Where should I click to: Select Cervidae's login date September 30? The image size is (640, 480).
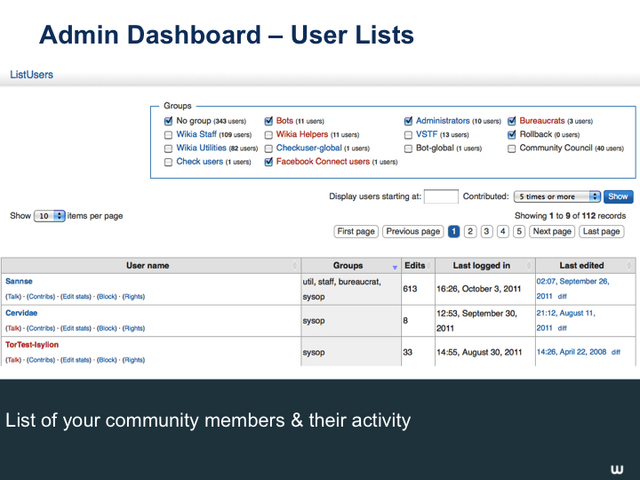point(477,321)
